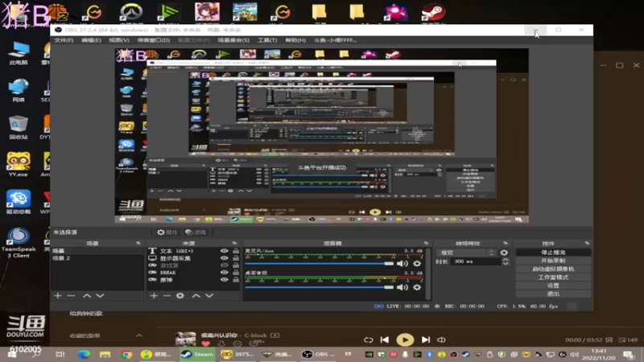Select 场景 2 in scenes list
This screenshot has height=362, width=644.
pyautogui.click(x=97, y=258)
